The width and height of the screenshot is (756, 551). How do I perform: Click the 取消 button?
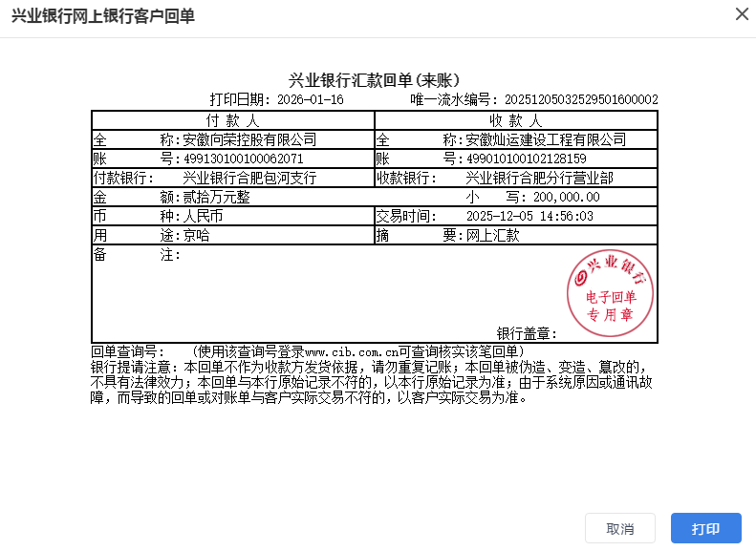pyautogui.click(x=620, y=529)
